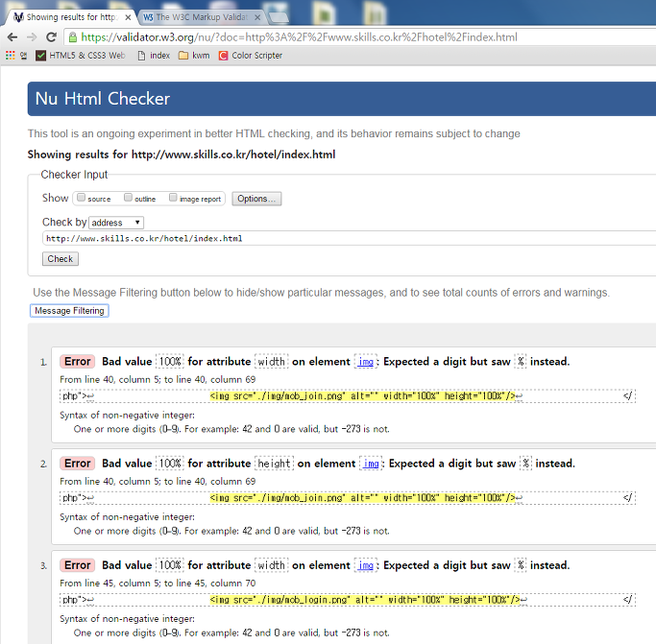The image size is (656, 644).
Task: Reload the page with the refresh icon
Action: [x=51, y=37]
